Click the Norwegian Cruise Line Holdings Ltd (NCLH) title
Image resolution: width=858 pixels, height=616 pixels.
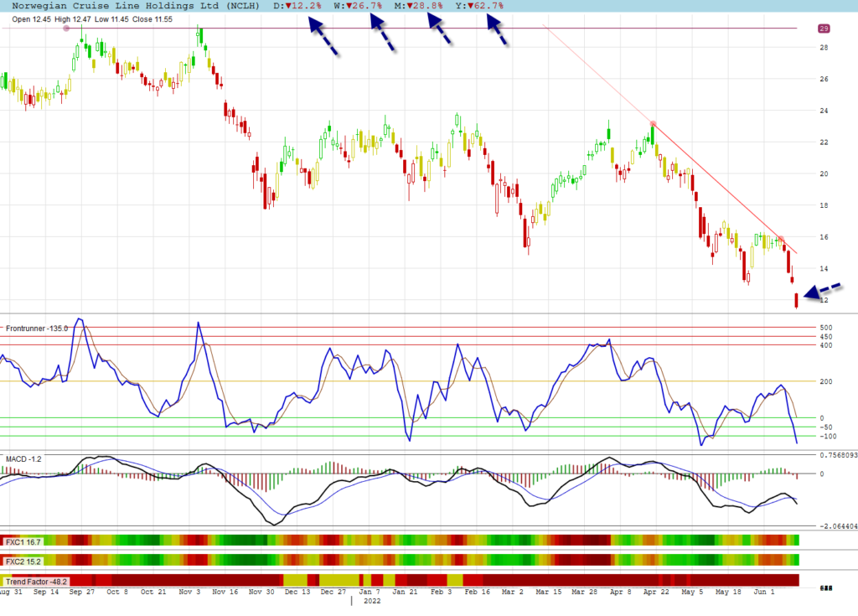[136, 6]
